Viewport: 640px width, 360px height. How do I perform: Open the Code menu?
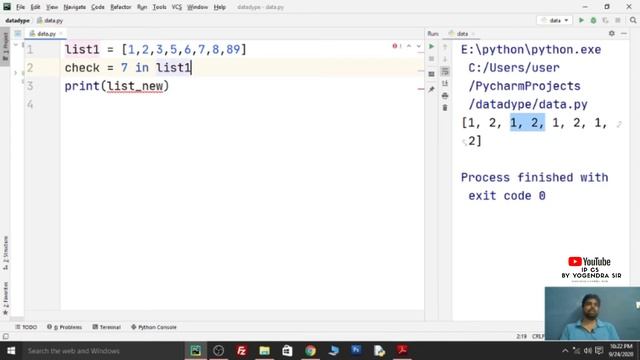[98, 7]
